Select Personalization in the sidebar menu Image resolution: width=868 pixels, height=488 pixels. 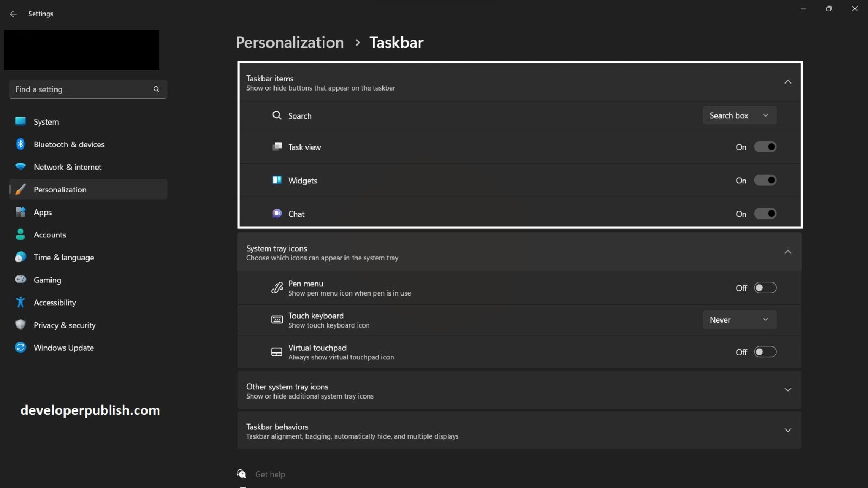(x=60, y=189)
